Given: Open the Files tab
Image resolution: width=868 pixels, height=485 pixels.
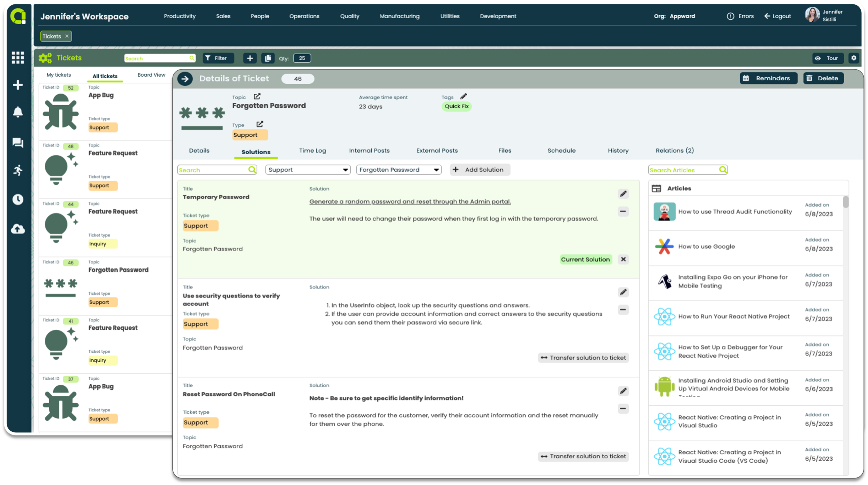Looking at the screenshot, I should (504, 151).
